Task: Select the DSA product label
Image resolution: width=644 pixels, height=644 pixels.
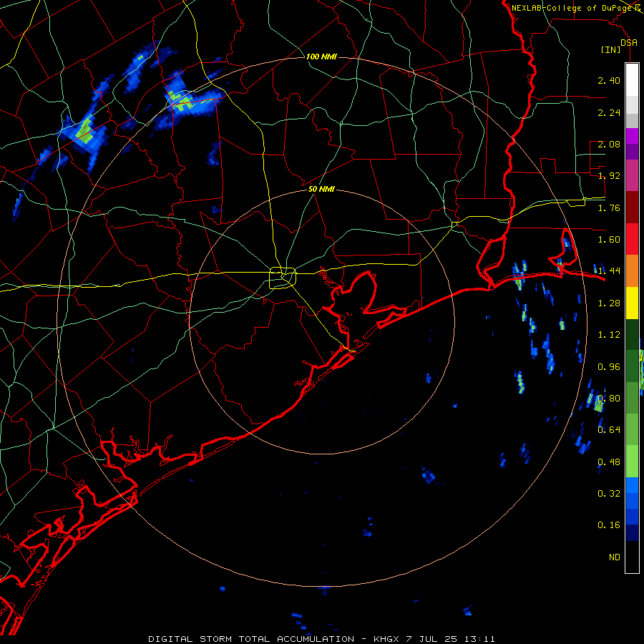Action: pos(629,42)
